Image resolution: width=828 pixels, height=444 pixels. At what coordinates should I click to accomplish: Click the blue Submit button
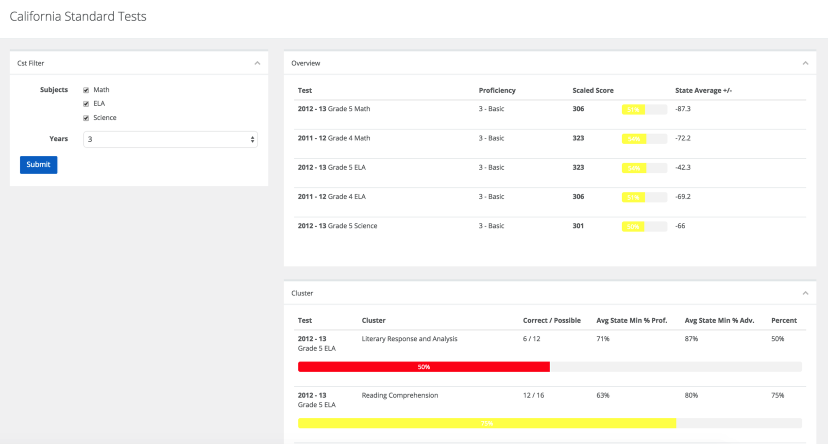pos(39,165)
